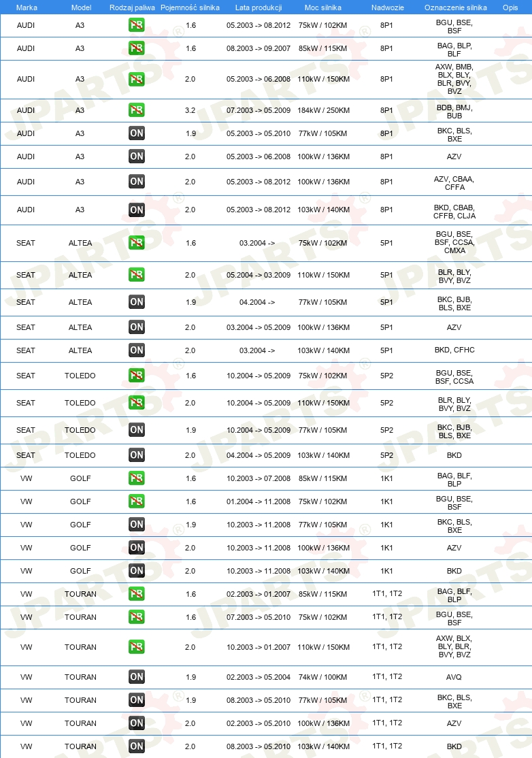Click the Opis column header
Viewport: 532px width, 758px height.
(x=510, y=7)
